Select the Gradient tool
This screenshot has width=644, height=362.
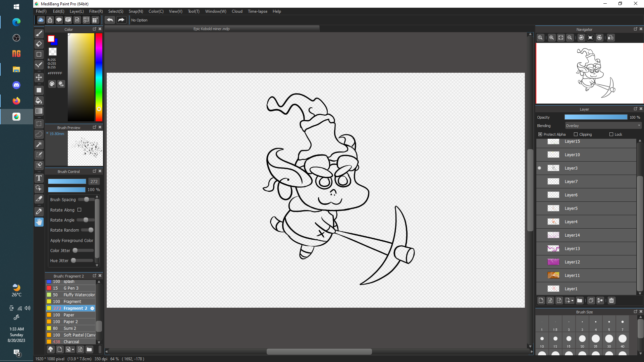39,111
